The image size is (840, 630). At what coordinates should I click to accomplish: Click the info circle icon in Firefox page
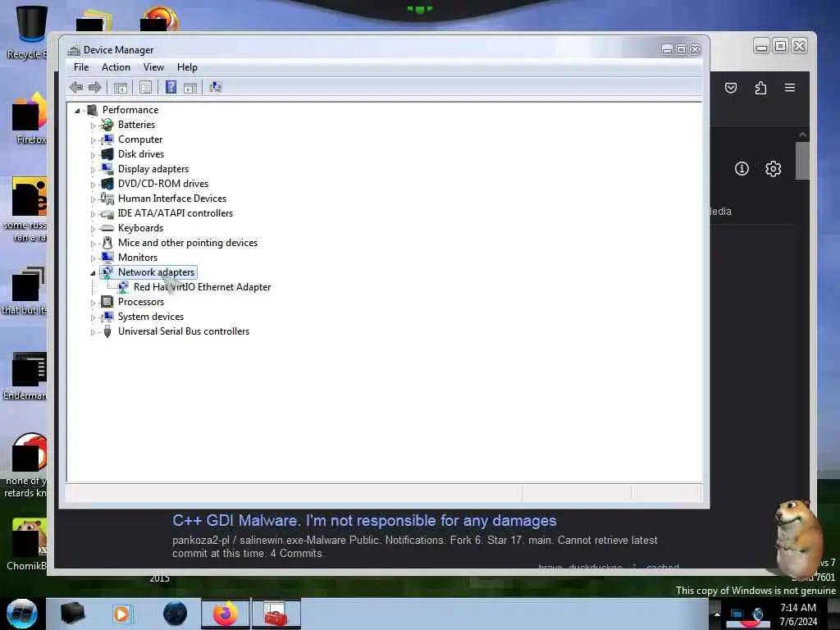click(x=742, y=169)
